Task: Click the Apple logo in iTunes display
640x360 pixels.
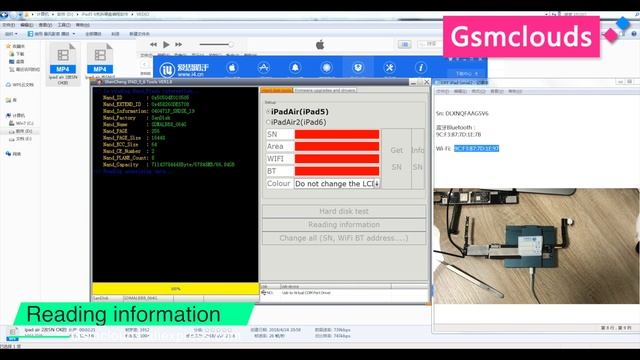Action: (320, 44)
